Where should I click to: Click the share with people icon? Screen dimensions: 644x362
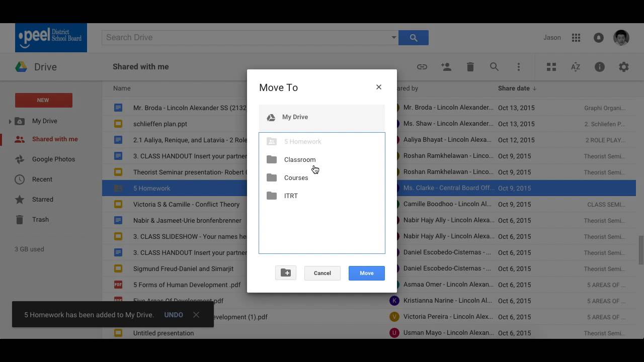[x=446, y=67]
